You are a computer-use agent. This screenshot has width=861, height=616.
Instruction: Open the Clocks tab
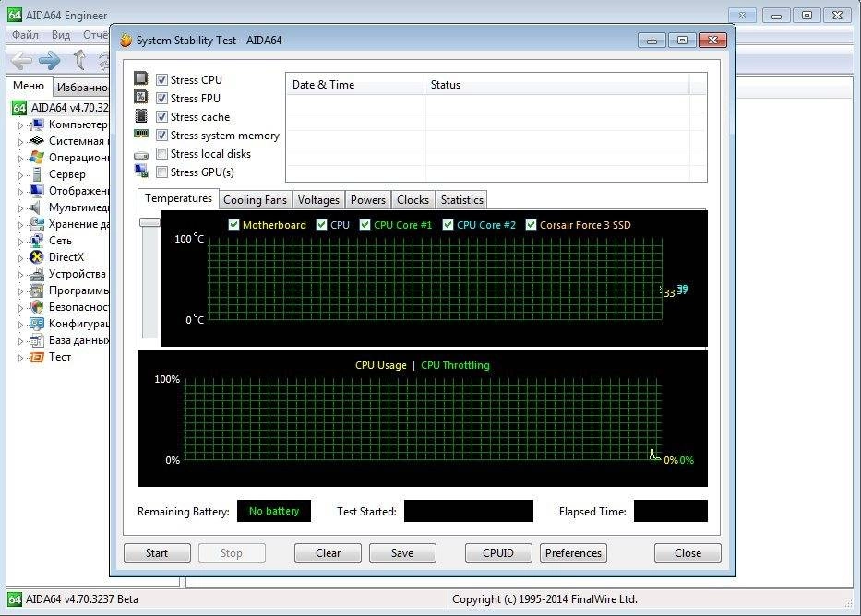coord(413,200)
